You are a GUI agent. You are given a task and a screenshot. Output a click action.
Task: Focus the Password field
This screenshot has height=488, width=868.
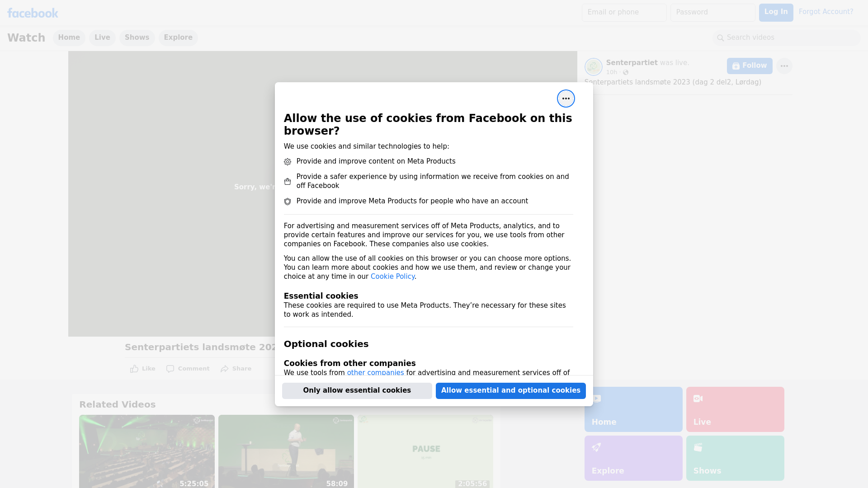[x=712, y=13]
